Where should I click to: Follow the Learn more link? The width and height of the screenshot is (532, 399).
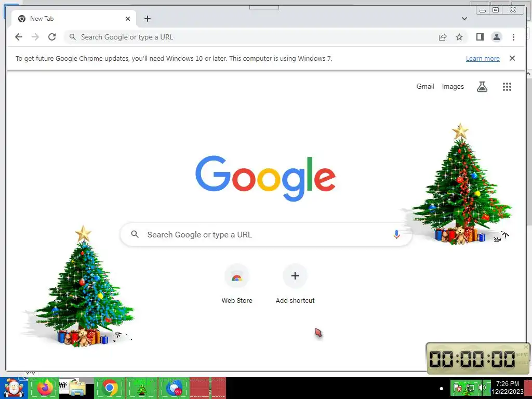click(x=483, y=58)
